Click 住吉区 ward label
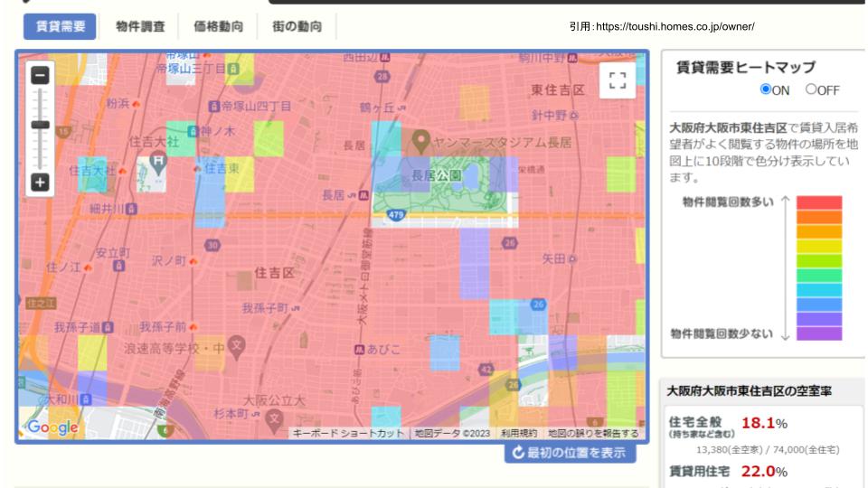The image size is (868, 488). [274, 273]
